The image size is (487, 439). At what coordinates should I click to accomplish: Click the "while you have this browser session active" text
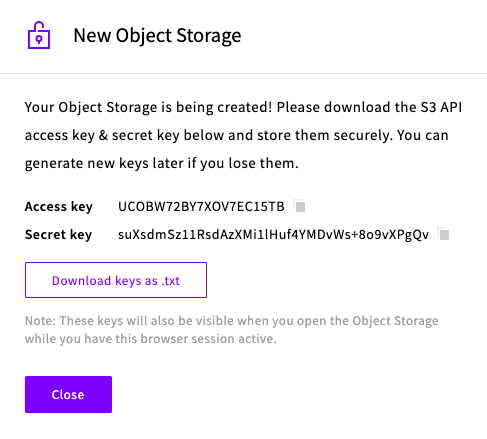(151, 339)
